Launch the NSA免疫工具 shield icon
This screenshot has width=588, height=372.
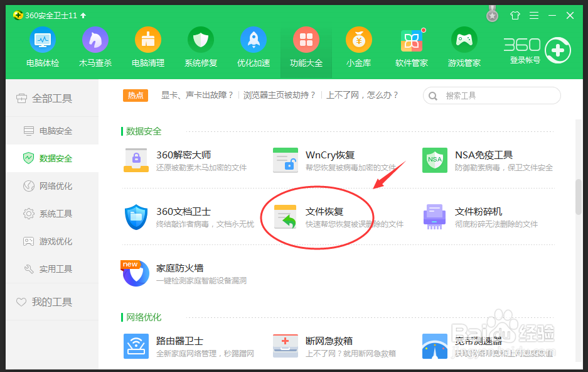point(435,160)
